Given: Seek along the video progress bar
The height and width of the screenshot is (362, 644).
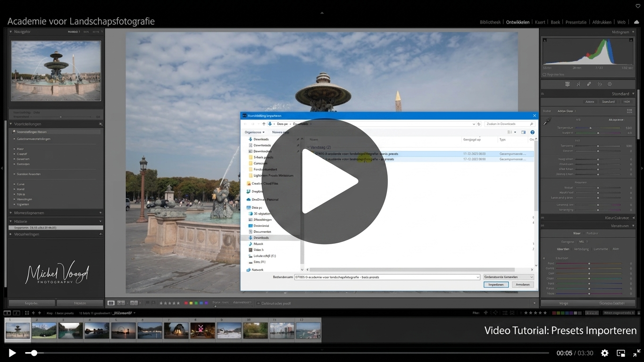Looking at the screenshot, I should click(287, 353).
